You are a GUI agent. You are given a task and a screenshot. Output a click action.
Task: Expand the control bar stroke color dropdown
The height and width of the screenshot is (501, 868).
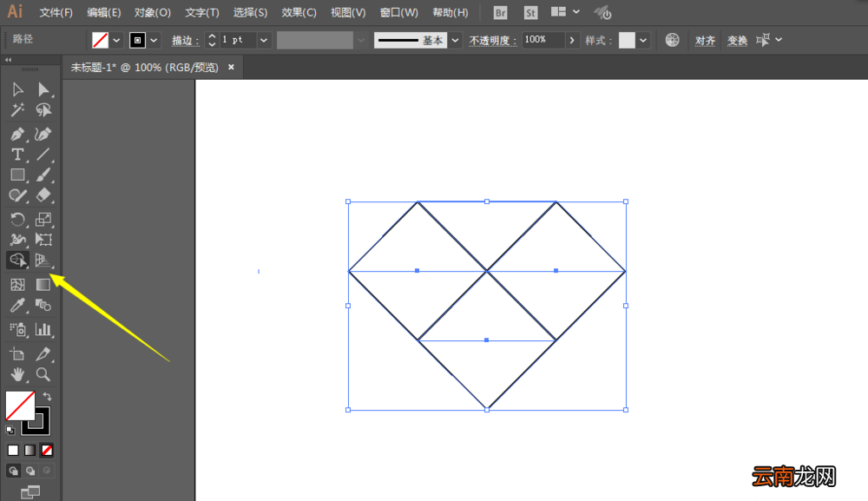click(154, 40)
